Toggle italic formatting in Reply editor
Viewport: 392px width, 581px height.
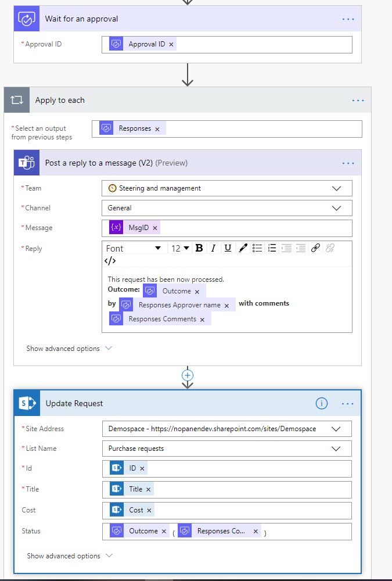(213, 248)
